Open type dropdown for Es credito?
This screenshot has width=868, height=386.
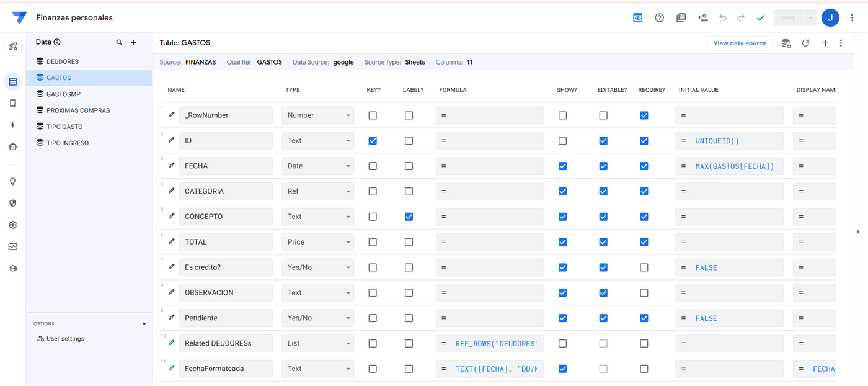(x=318, y=267)
